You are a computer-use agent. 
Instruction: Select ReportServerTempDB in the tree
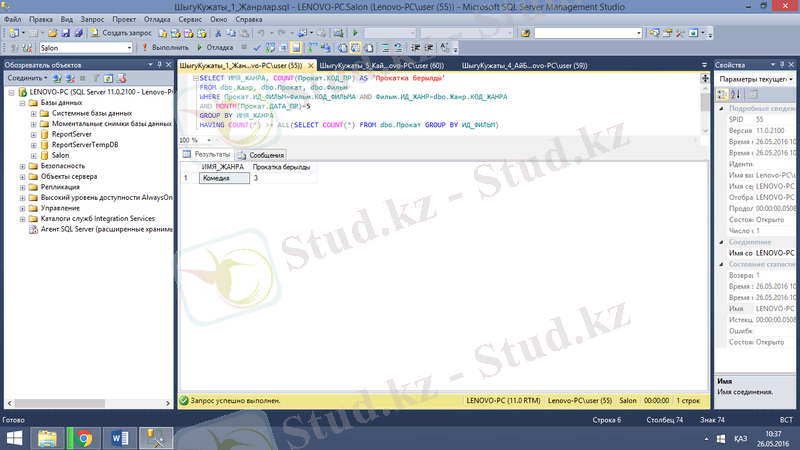click(x=85, y=145)
